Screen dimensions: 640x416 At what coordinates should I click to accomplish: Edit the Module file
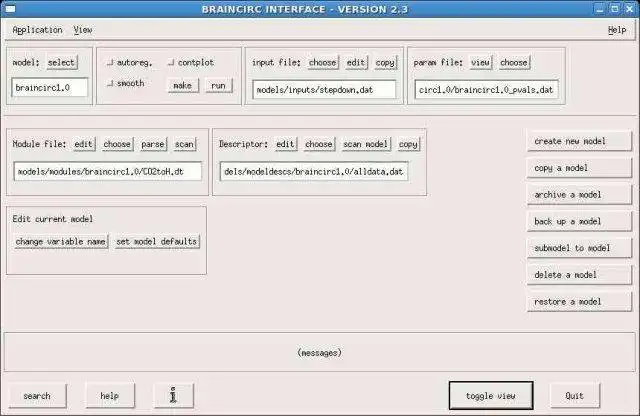point(84,144)
